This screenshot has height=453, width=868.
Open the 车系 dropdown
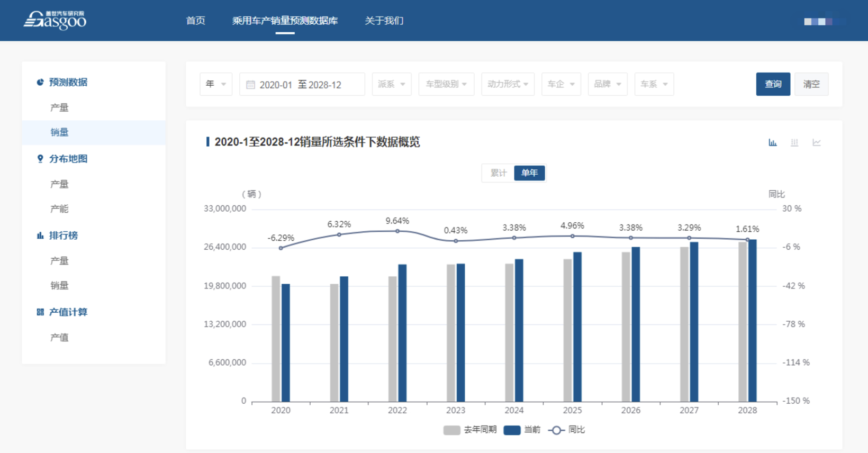coord(654,84)
